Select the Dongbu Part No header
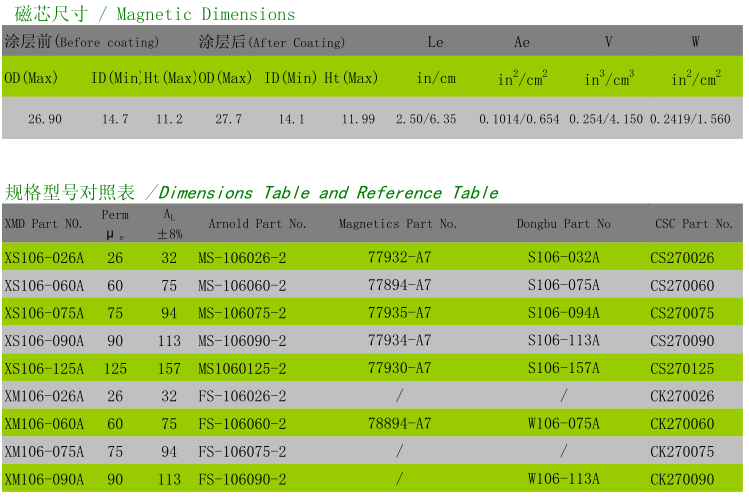 point(564,224)
